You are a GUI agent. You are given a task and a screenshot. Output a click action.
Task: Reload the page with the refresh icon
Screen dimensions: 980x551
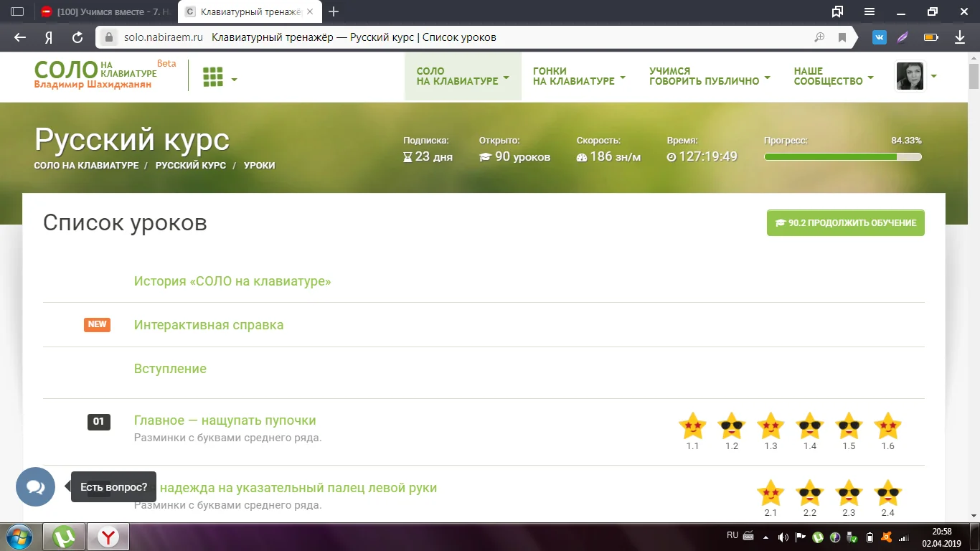click(x=77, y=37)
